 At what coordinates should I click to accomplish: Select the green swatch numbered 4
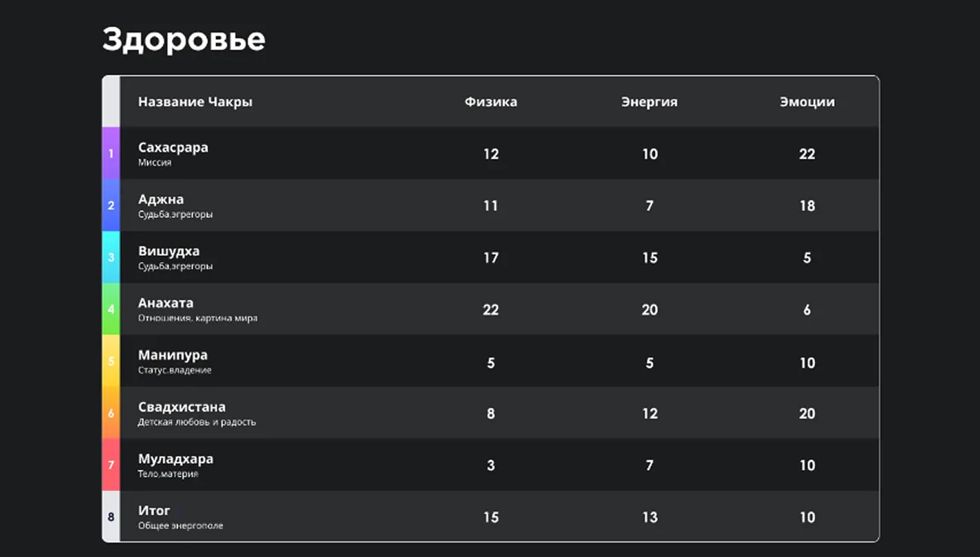pyautogui.click(x=111, y=310)
